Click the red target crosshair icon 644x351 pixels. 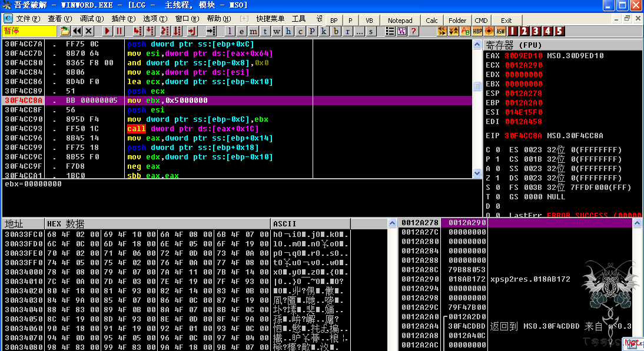point(489,31)
